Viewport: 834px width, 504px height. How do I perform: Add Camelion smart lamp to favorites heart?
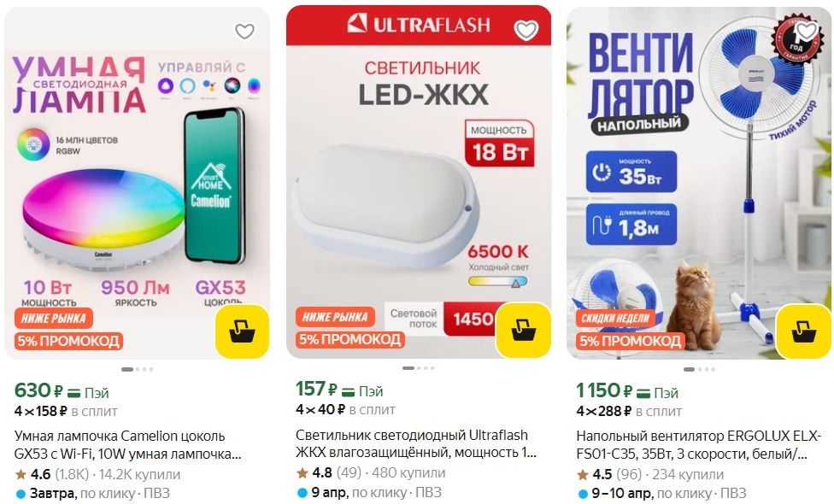coord(244,32)
